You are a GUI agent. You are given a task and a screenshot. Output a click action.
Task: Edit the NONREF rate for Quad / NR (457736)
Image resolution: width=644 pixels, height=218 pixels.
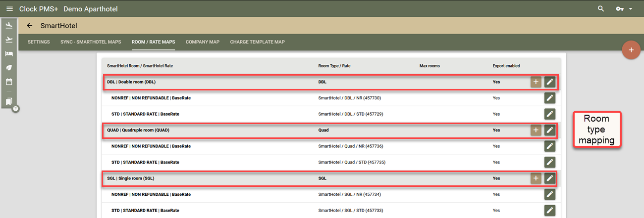pyautogui.click(x=549, y=146)
